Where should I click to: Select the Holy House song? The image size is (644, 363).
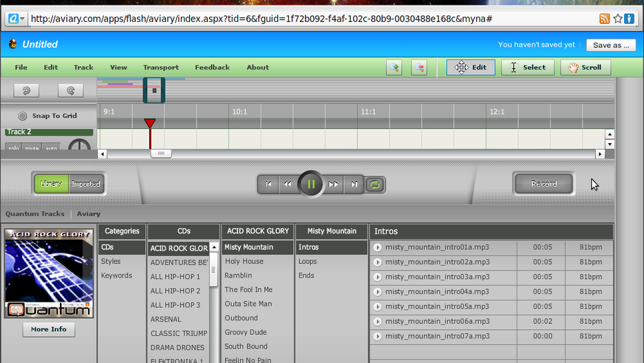click(x=244, y=262)
